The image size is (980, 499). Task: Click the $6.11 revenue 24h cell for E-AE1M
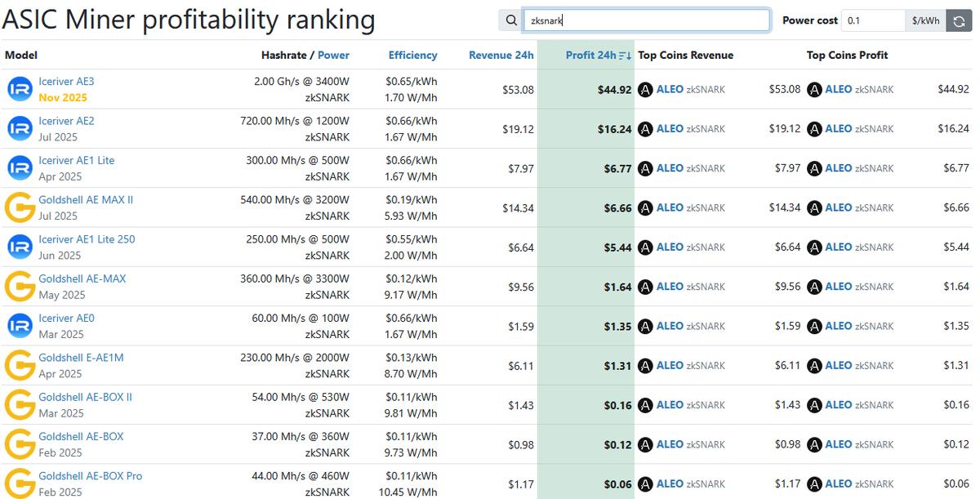point(521,366)
